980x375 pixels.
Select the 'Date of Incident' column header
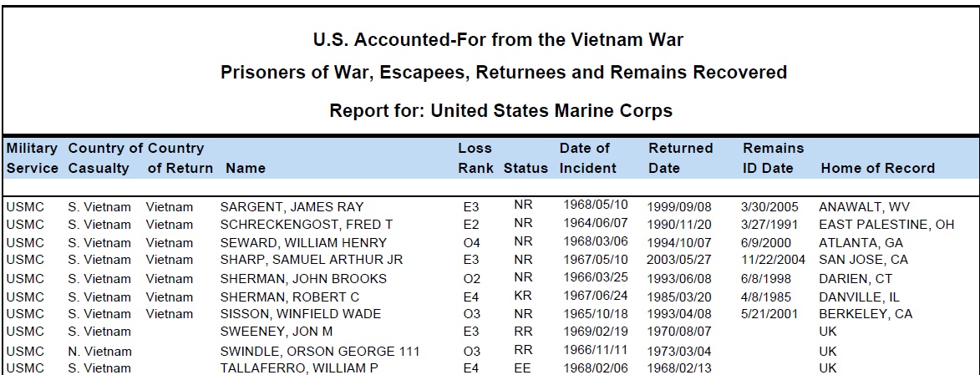[587, 158]
